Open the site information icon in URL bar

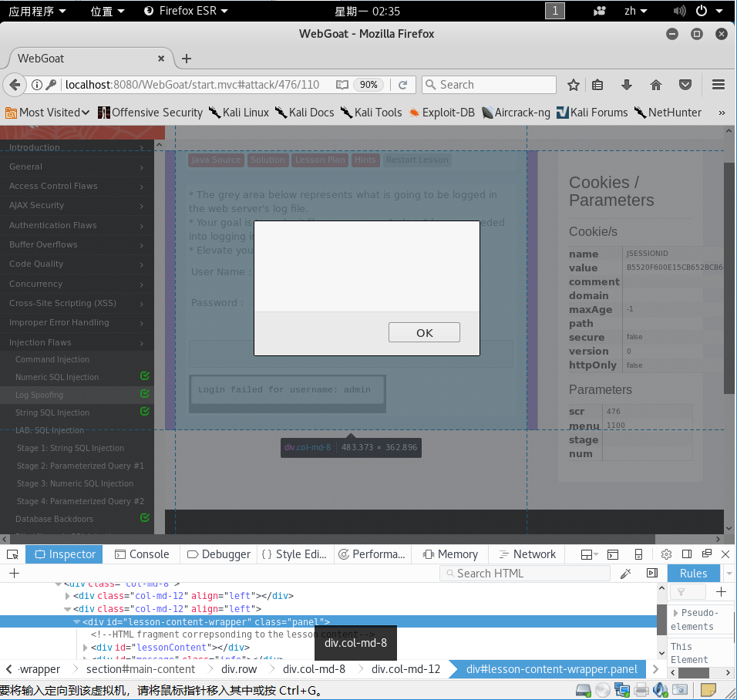(x=37, y=85)
